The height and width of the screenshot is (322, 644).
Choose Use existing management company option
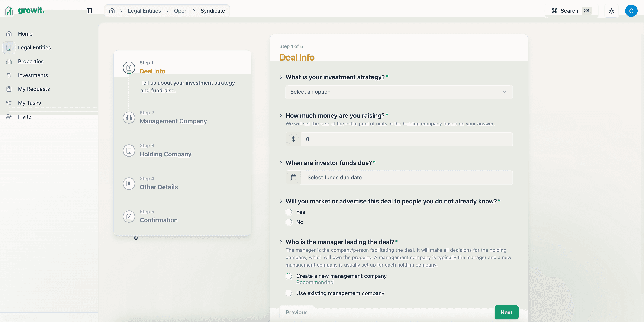(289, 293)
